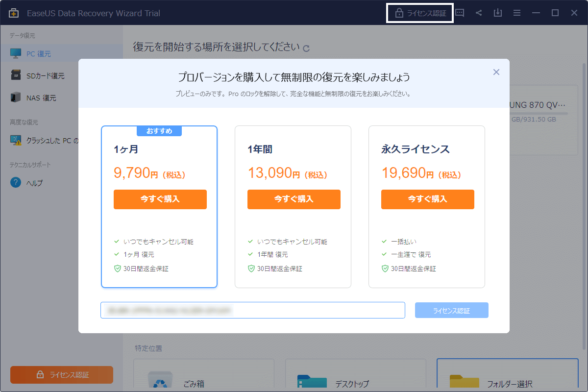Click the help question mark icon

[x=16, y=183]
